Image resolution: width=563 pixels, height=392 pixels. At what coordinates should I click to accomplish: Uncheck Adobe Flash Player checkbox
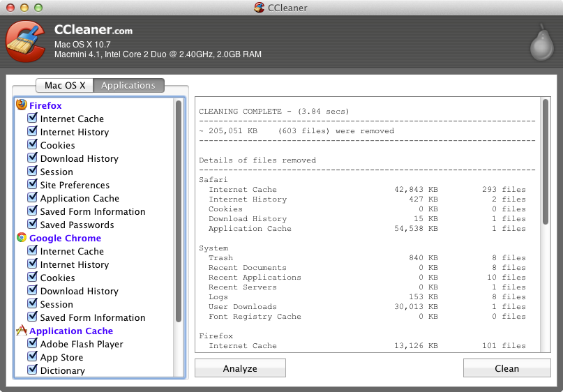point(32,344)
